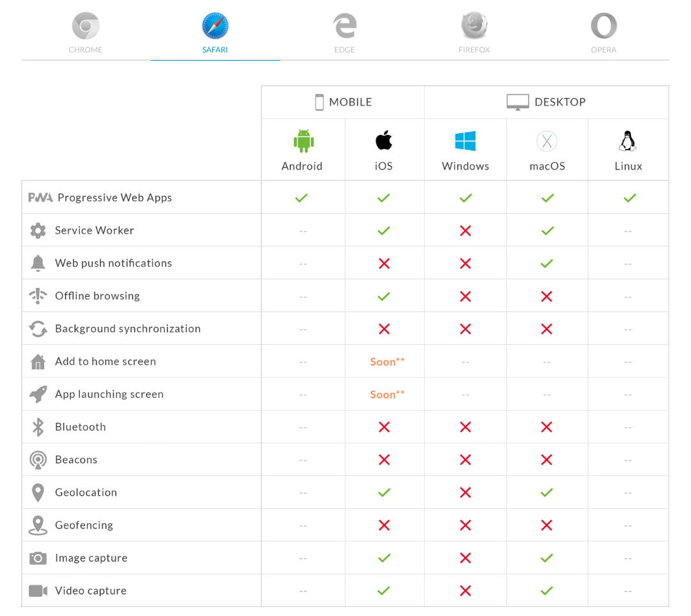Click the Bluetooth row label
The image size is (691, 616).
point(80,427)
